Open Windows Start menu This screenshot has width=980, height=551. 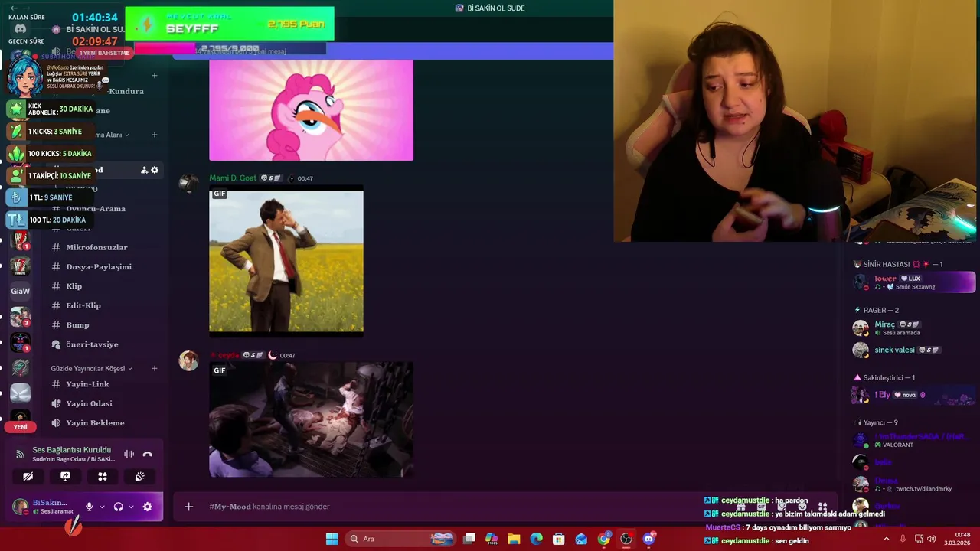[x=332, y=539]
